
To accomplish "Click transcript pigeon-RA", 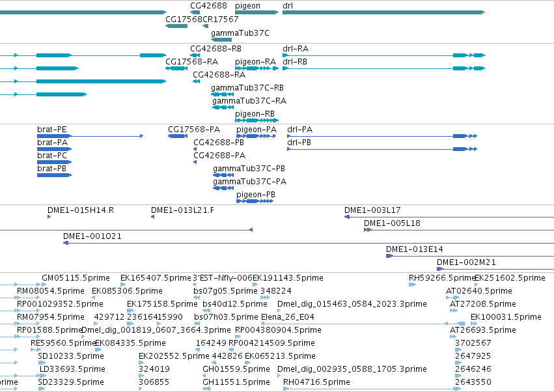I will [255, 61].
